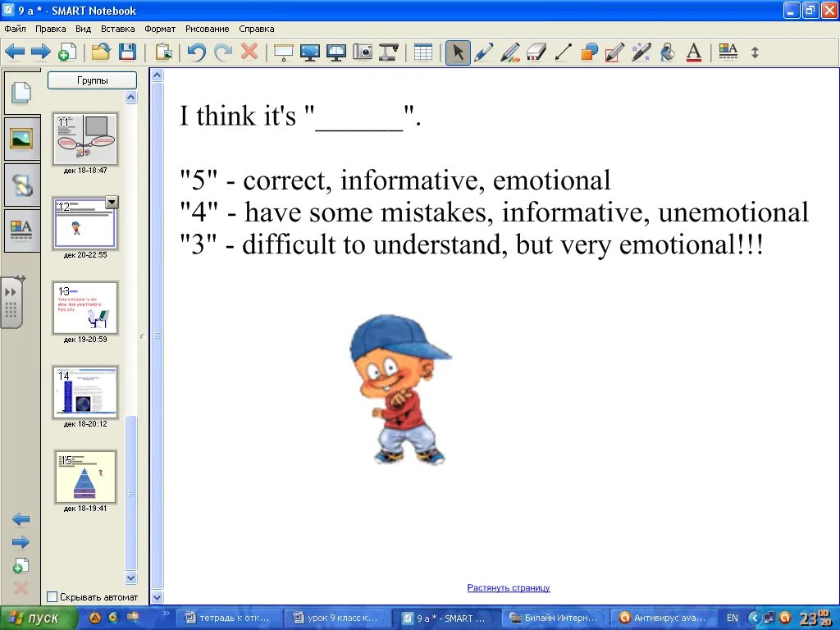Click page area scroll down arrow
The width and height of the screenshot is (840, 630).
(157, 597)
